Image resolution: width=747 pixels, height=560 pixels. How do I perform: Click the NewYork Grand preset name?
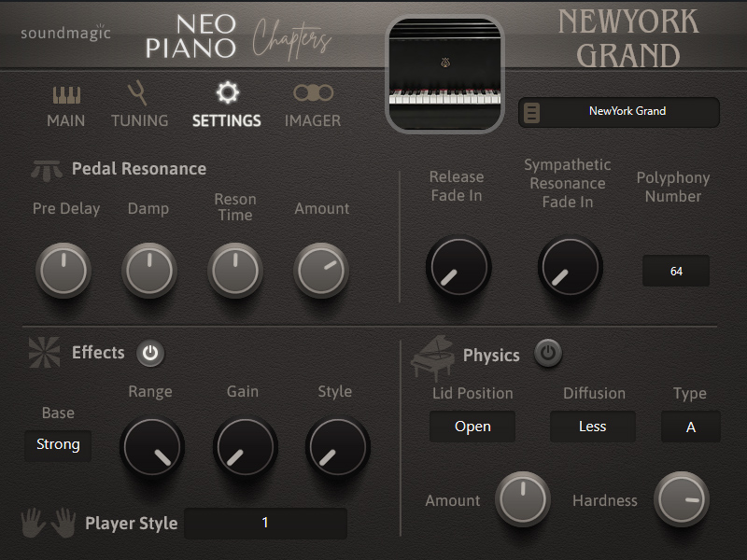point(627,111)
